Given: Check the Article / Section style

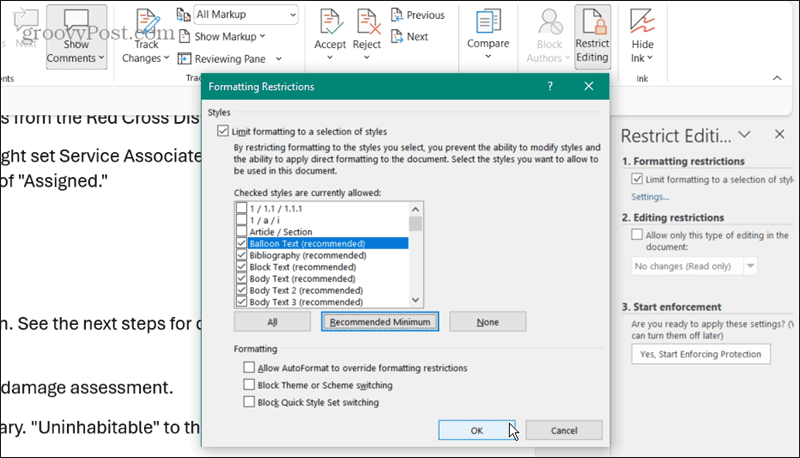Looking at the screenshot, I should [241, 232].
